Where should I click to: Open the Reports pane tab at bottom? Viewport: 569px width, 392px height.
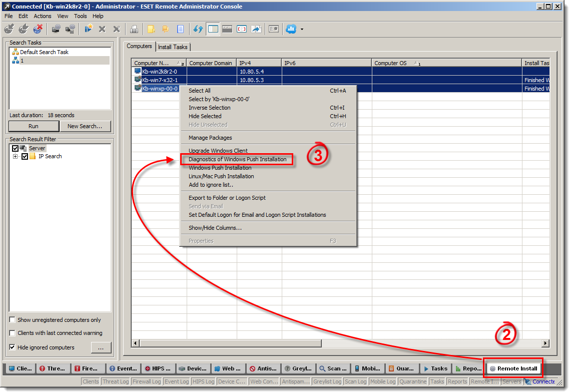(x=468, y=368)
